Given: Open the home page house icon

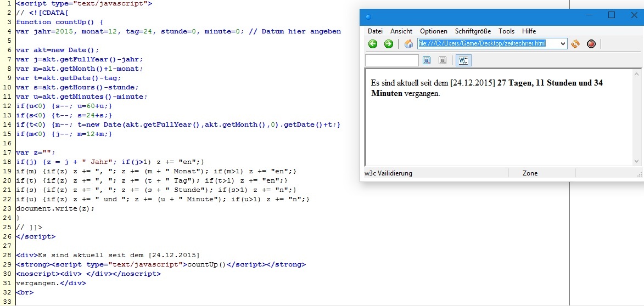Looking at the screenshot, I should [408, 44].
